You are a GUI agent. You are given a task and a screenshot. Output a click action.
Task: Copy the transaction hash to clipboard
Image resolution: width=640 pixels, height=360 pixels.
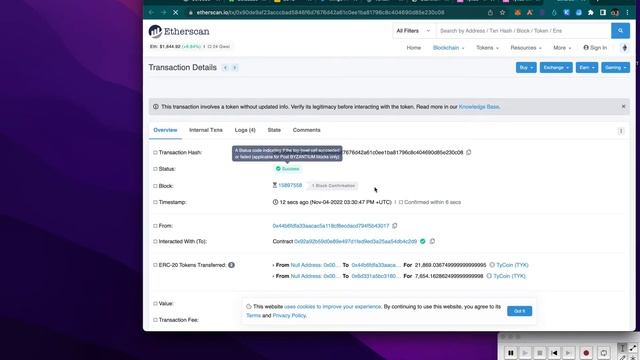469,152
